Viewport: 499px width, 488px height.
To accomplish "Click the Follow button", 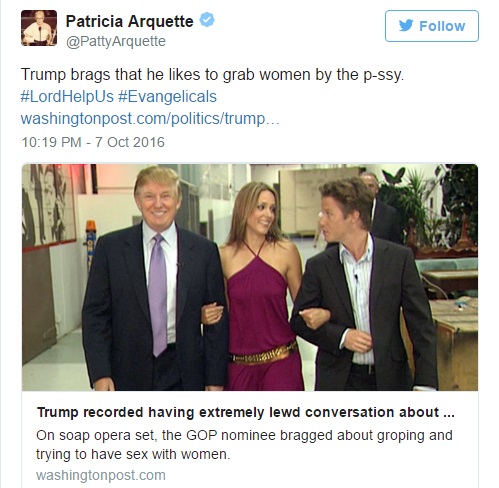I will [432, 26].
